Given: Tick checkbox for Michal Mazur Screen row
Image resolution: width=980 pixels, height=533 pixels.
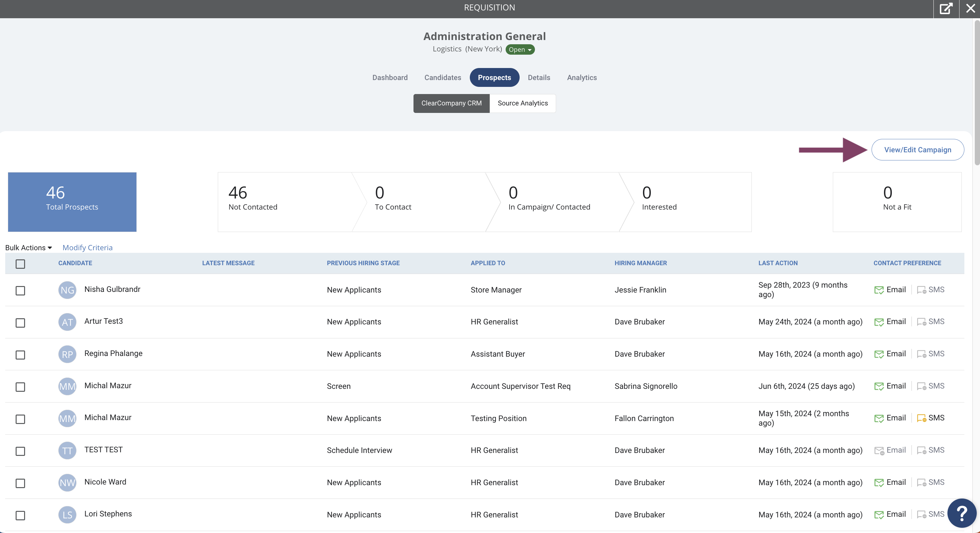Looking at the screenshot, I should (20, 387).
